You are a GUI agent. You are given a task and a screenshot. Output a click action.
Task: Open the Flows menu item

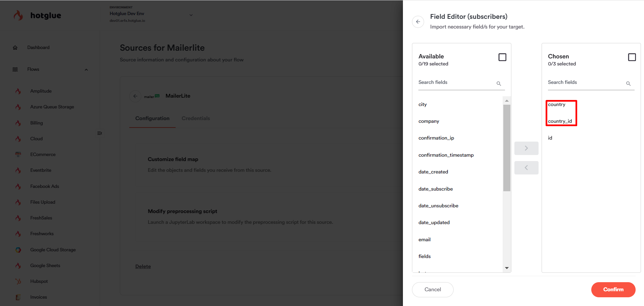[x=33, y=69]
